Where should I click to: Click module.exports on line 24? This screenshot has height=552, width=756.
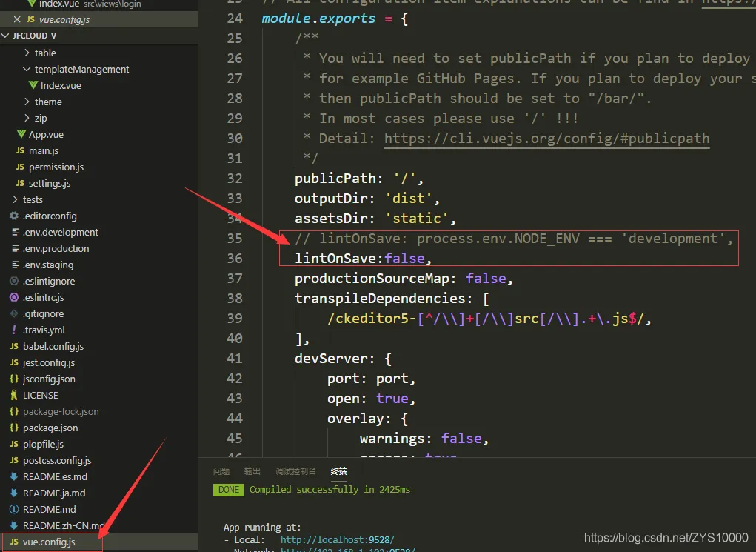pyautogui.click(x=318, y=19)
